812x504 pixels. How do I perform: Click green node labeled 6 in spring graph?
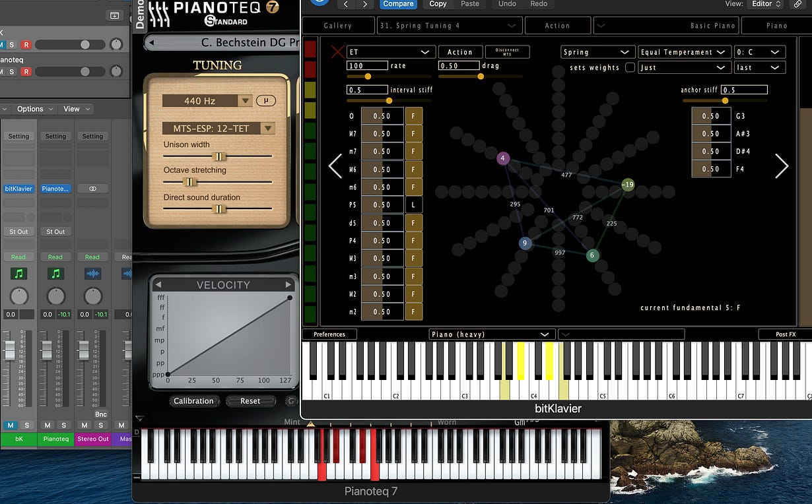pos(592,255)
